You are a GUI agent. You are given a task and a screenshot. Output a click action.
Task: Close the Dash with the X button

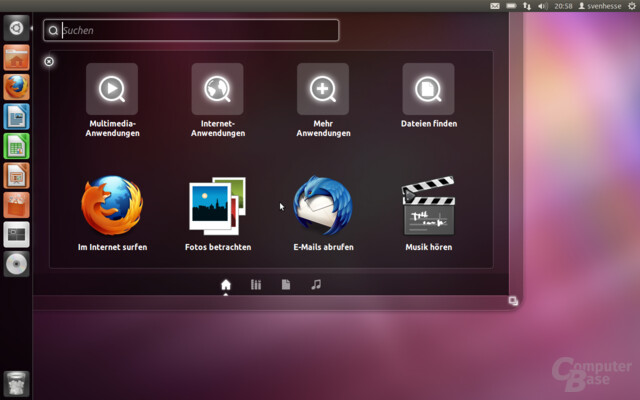[x=49, y=62]
